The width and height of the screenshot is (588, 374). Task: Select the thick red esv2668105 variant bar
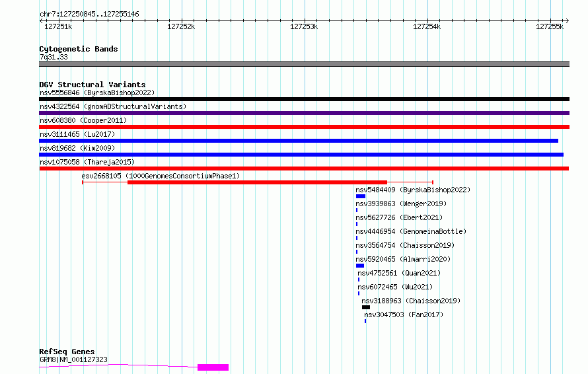coord(257,182)
